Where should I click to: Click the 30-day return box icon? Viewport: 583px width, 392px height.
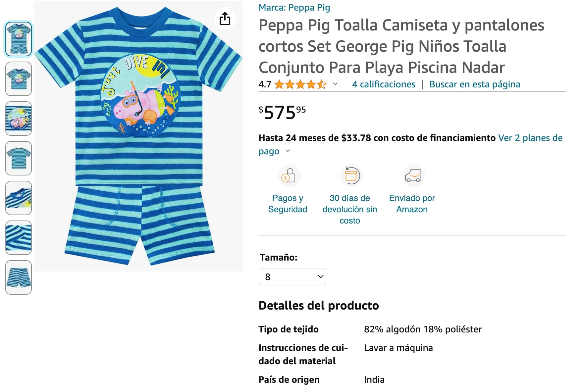pyautogui.click(x=351, y=175)
